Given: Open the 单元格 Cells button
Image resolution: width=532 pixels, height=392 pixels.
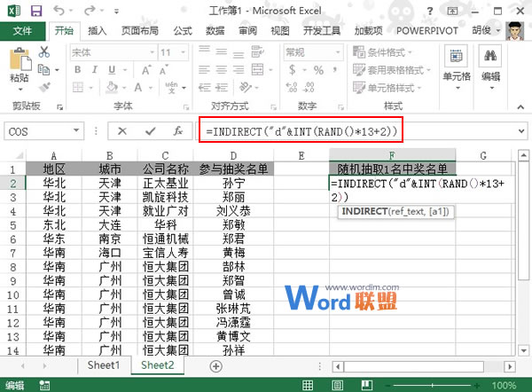Looking at the screenshot, I should [x=457, y=68].
